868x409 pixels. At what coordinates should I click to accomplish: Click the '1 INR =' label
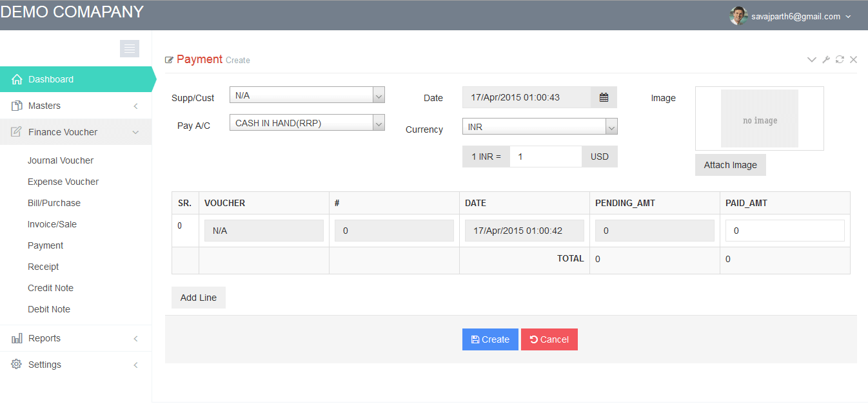(x=486, y=157)
